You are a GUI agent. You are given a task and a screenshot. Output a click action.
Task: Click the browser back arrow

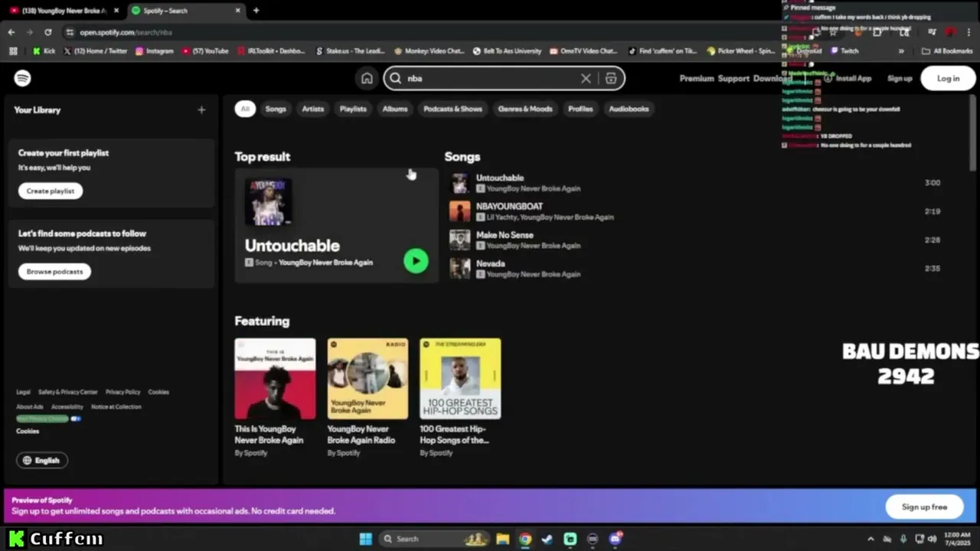click(x=11, y=32)
